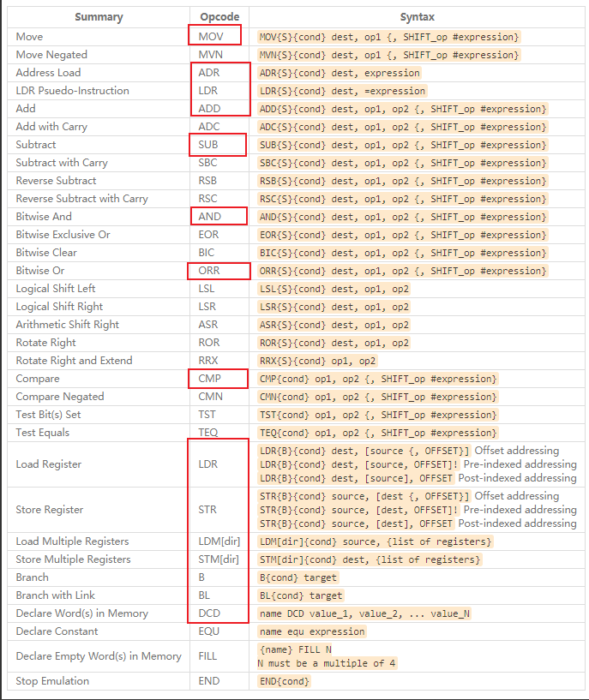The image size is (589, 700).
Task: Click the EQU opcode cell
Action: pos(219,631)
